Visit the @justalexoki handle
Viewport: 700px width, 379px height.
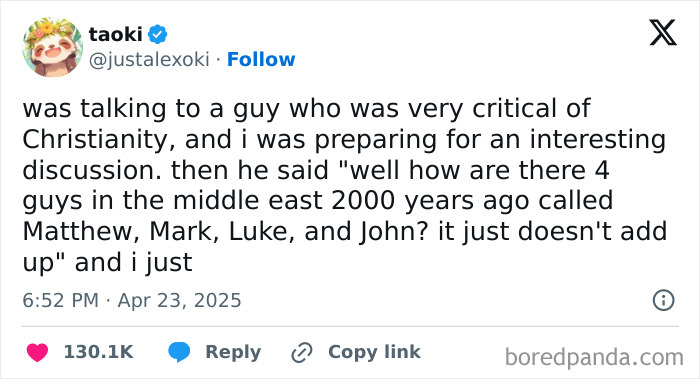click(149, 59)
